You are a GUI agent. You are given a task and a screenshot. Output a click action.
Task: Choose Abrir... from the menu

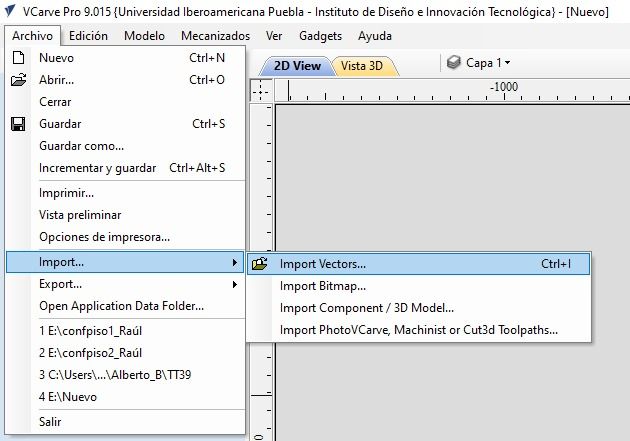[125, 80]
